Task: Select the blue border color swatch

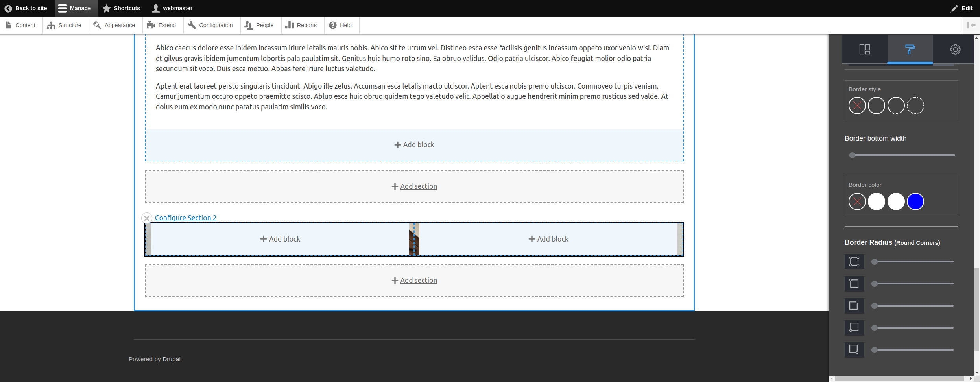Action: tap(916, 201)
